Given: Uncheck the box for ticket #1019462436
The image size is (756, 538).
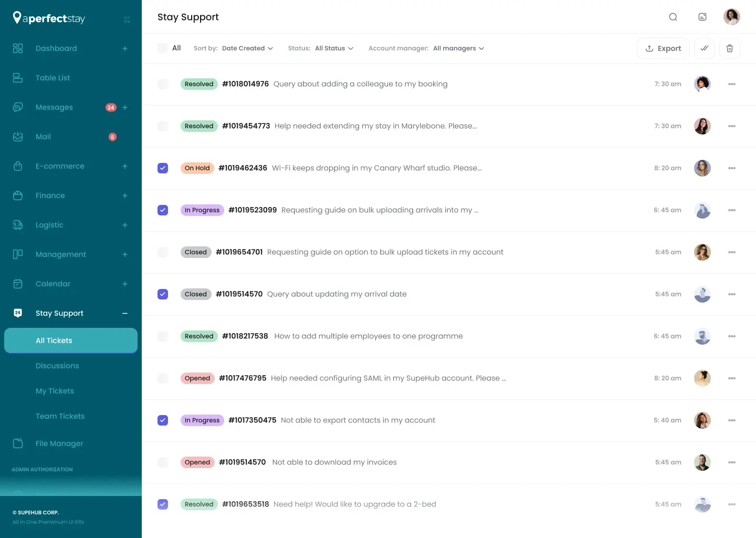Looking at the screenshot, I should [163, 168].
